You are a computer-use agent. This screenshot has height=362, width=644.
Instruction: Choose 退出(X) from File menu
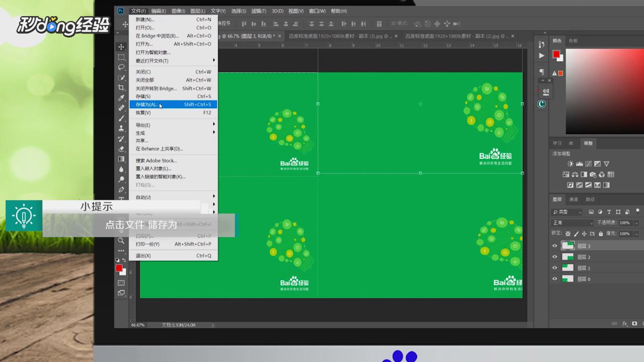tap(174, 255)
